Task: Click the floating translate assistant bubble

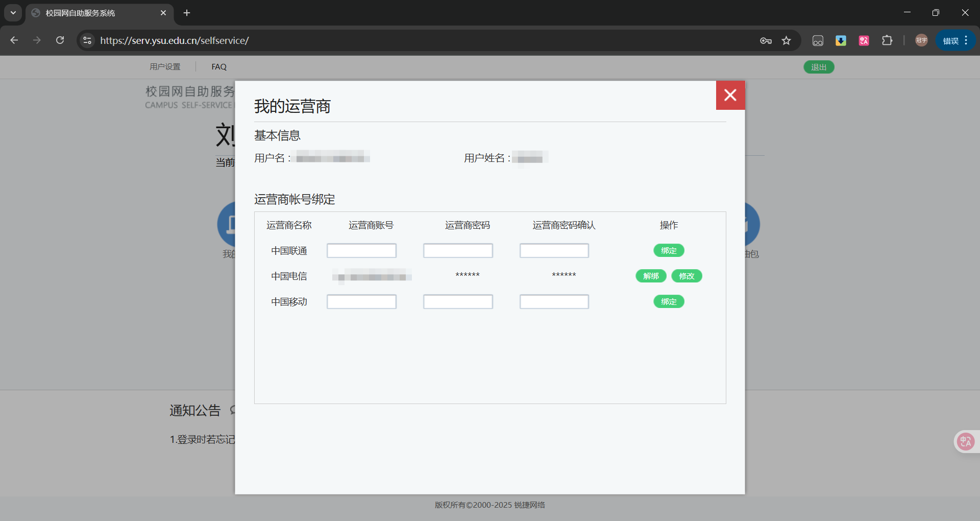Action: tap(965, 441)
